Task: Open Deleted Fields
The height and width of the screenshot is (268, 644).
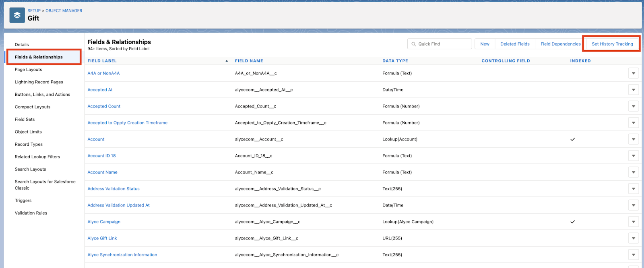Action: (515, 44)
